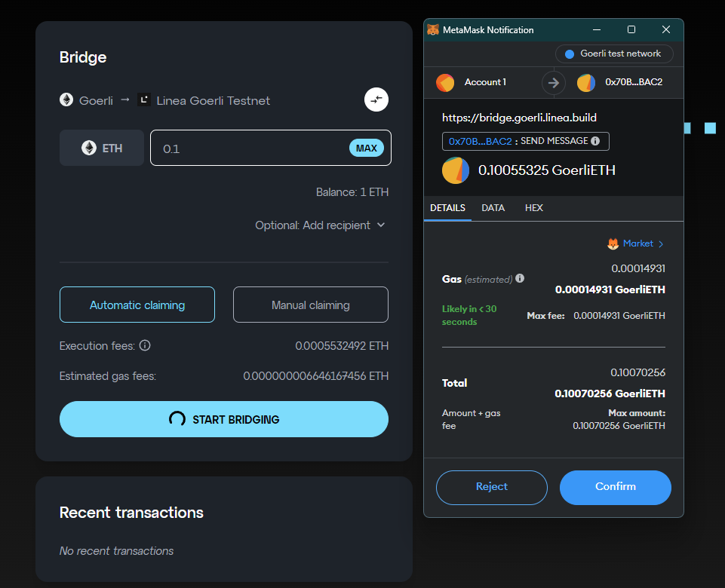Click the Recent transactions heading
The height and width of the screenshot is (588, 725).
tap(131, 513)
